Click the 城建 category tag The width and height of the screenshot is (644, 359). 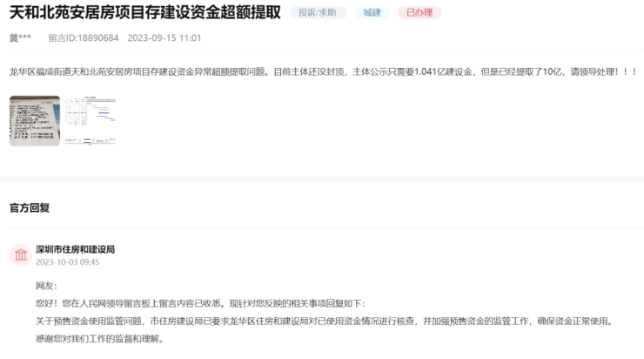[372, 13]
